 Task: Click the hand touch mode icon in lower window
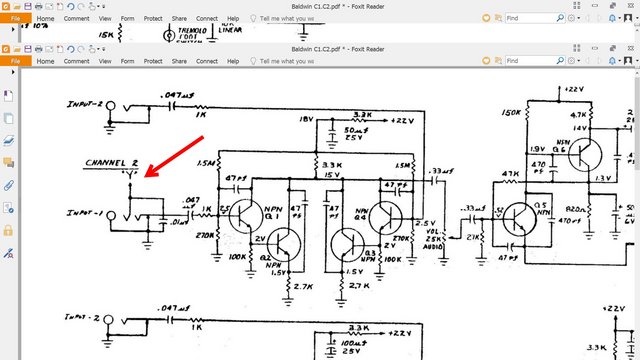tap(93, 49)
